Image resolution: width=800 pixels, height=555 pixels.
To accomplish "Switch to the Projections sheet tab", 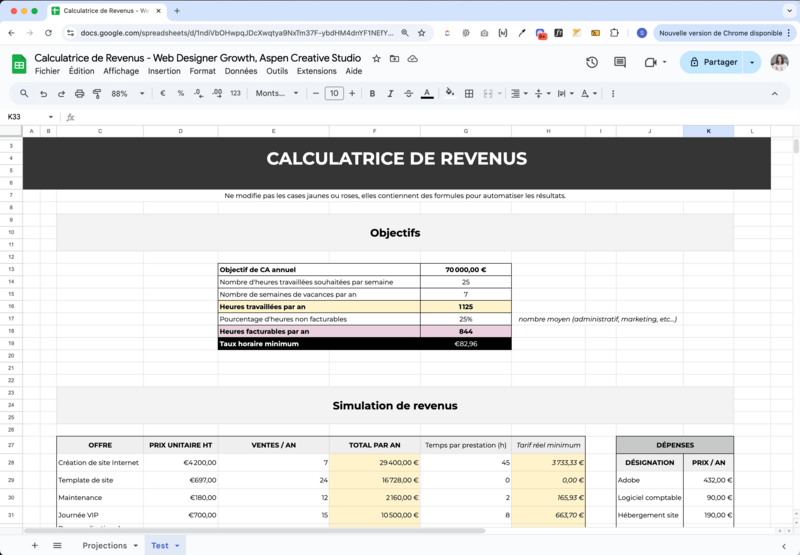I will (104, 545).
